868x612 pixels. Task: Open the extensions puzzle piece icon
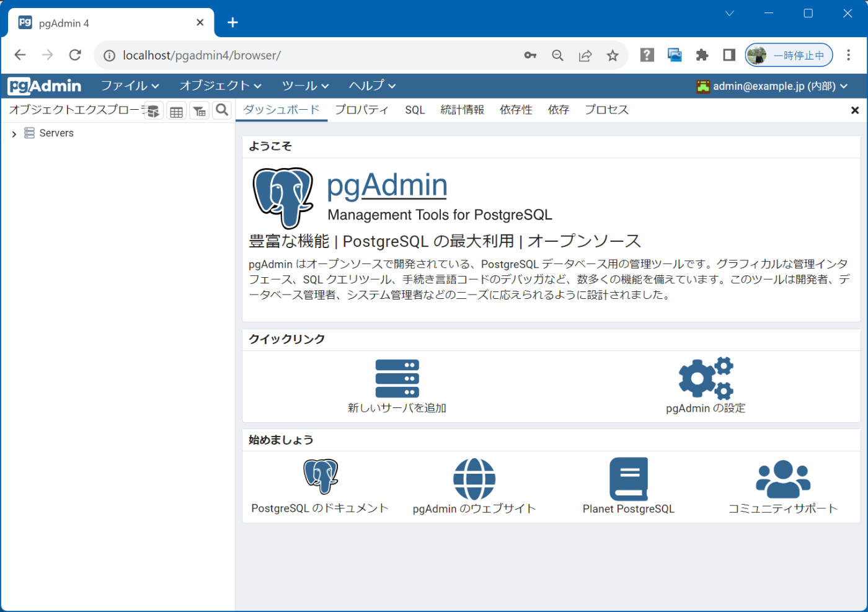702,55
